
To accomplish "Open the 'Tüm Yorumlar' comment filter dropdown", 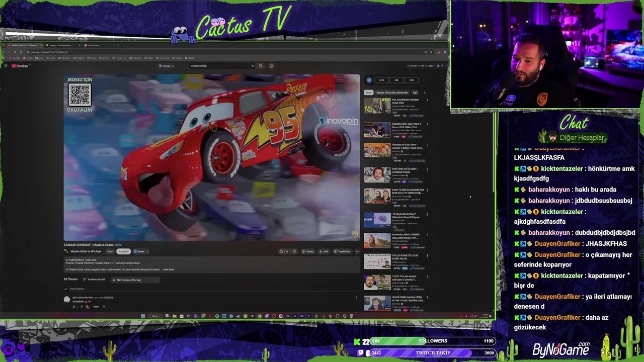I will point(135,280).
